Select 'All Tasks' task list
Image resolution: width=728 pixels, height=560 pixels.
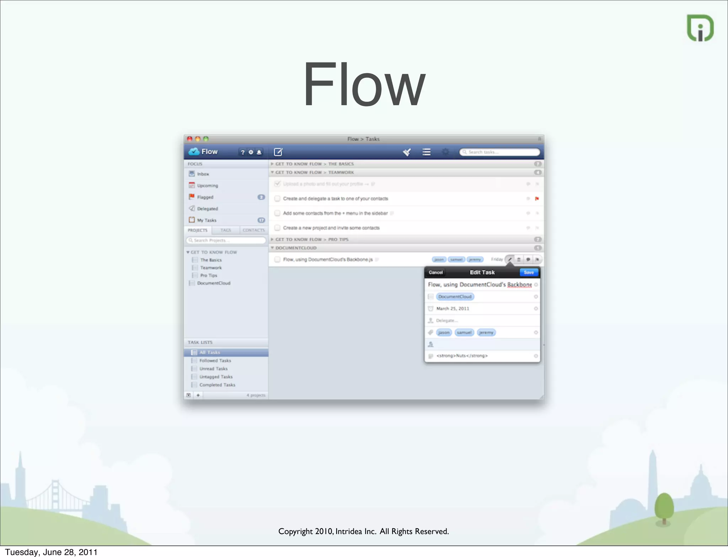pos(226,352)
